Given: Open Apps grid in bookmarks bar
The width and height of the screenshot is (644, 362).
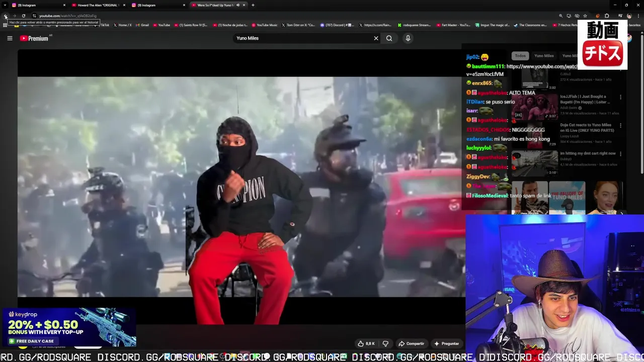Looking at the screenshot, I should pos(5,25).
